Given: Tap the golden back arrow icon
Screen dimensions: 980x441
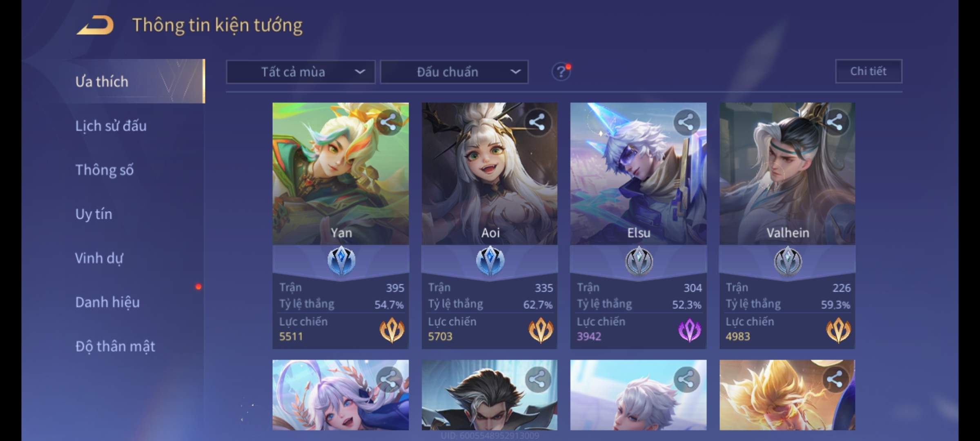Looking at the screenshot, I should click(x=95, y=25).
